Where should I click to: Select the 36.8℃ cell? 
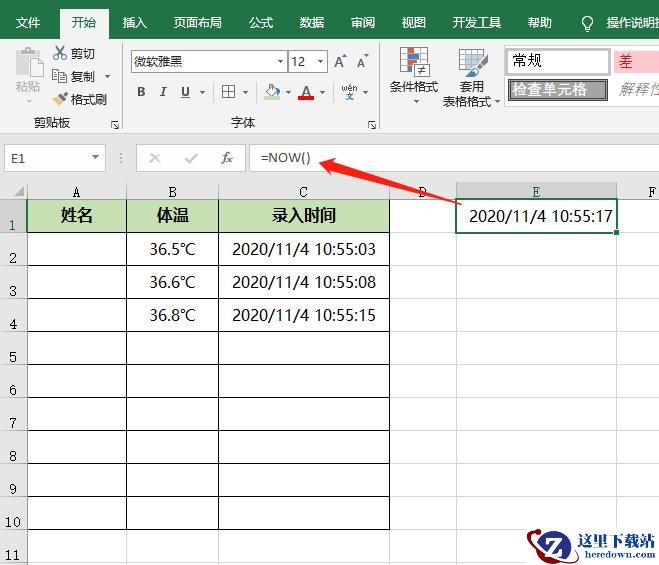point(172,315)
